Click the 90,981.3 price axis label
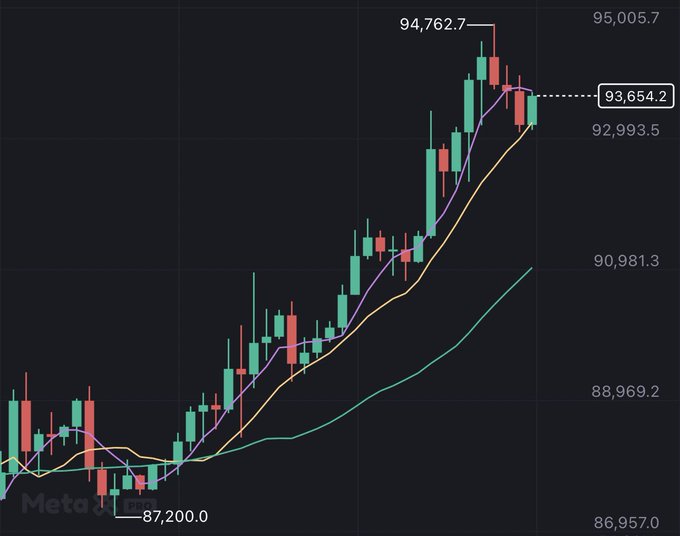Screen dimensions: 680x536 point(626,261)
